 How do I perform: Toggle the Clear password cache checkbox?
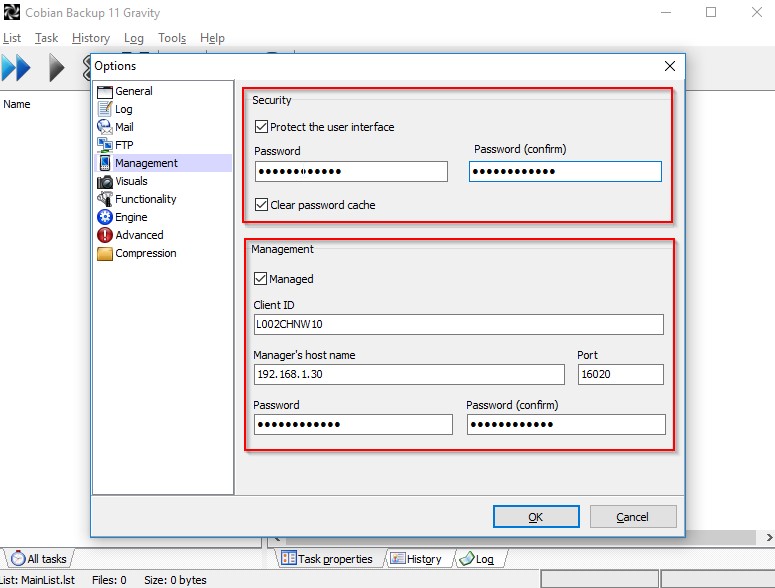point(262,205)
